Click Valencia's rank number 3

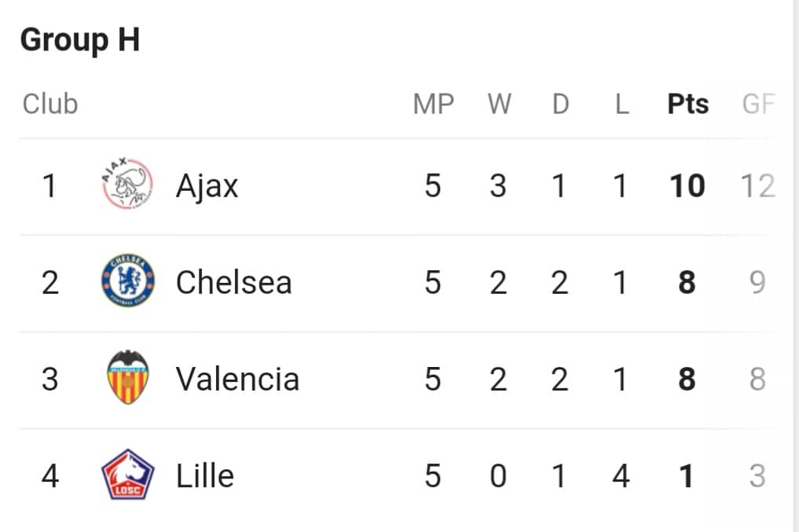(50, 379)
